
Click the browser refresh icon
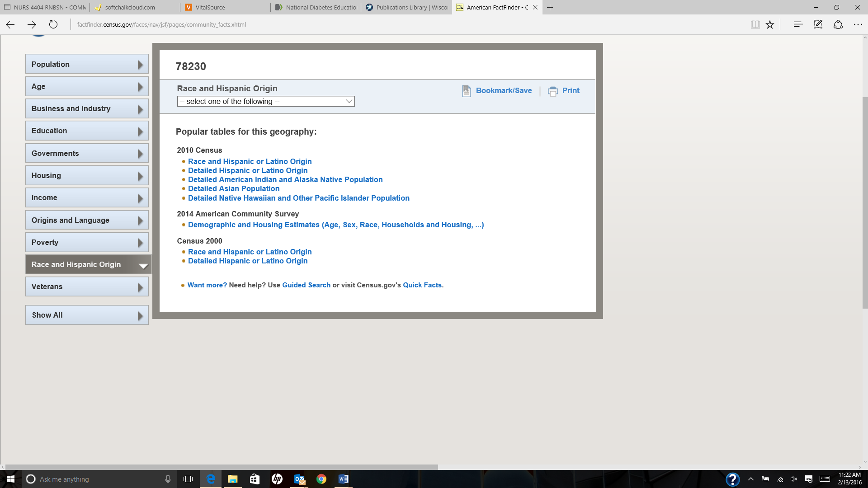[53, 24]
